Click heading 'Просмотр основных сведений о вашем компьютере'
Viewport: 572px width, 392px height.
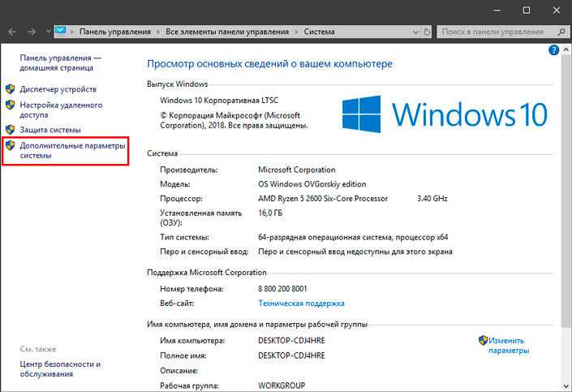coord(269,64)
